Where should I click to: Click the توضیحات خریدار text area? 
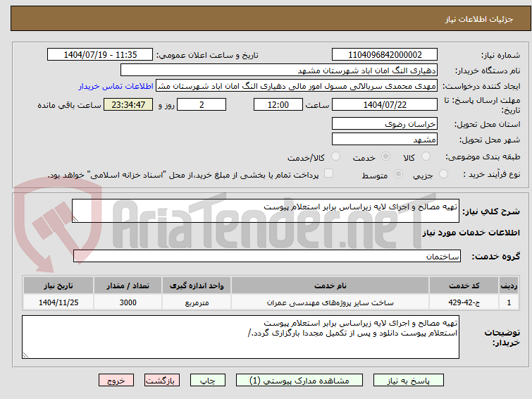pos(240,337)
